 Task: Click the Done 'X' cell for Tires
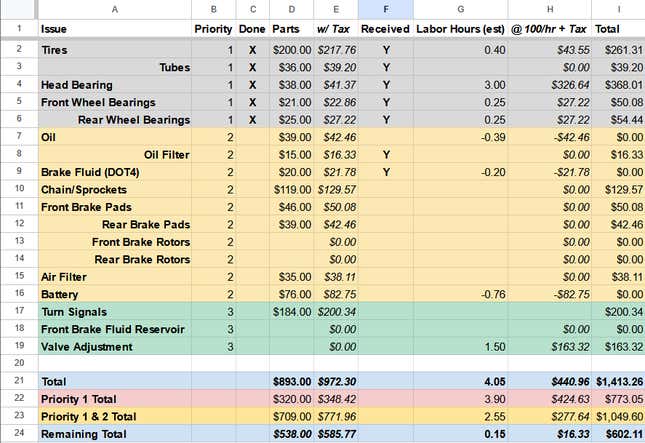click(x=252, y=49)
